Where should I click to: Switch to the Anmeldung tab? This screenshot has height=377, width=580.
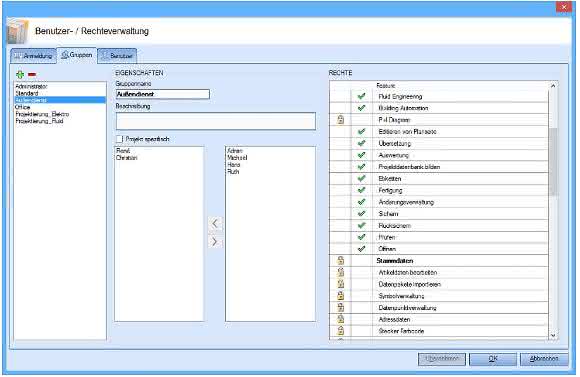pyautogui.click(x=33, y=56)
